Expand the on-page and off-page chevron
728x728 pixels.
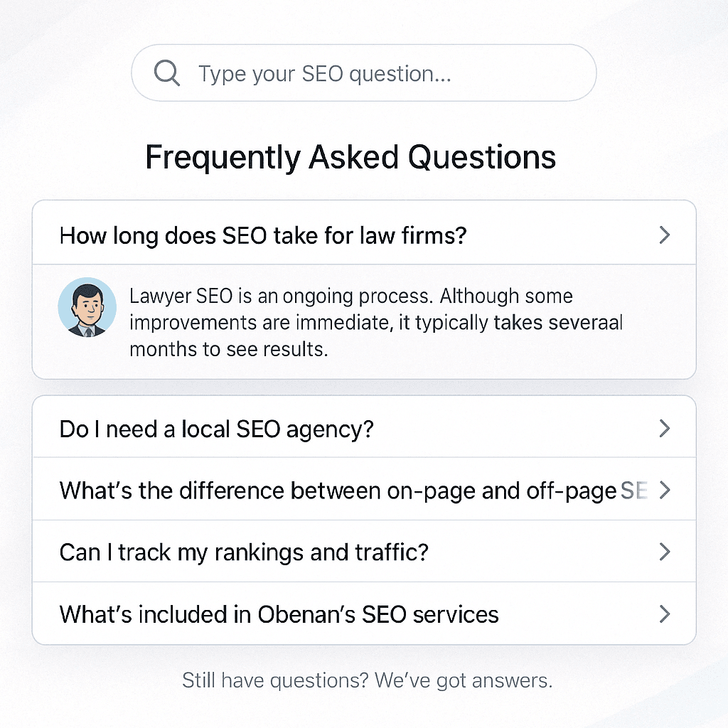[665, 491]
